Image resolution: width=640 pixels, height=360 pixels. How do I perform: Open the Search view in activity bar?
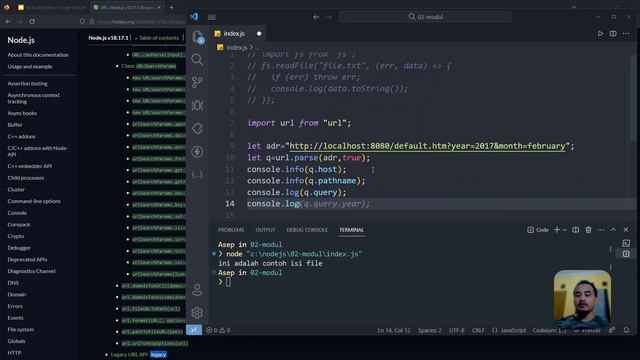pos(197,60)
